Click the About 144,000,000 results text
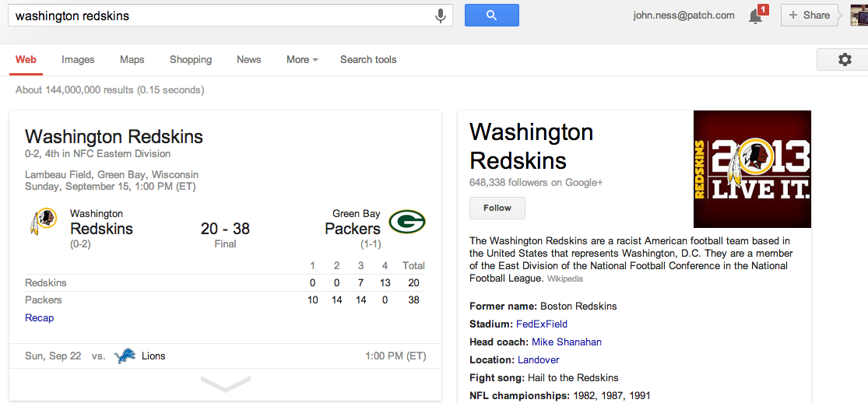 click(x=110, y=89)
